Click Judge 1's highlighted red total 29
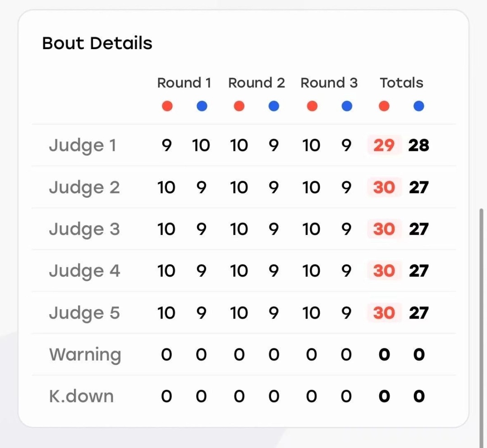 coord(384,145)
